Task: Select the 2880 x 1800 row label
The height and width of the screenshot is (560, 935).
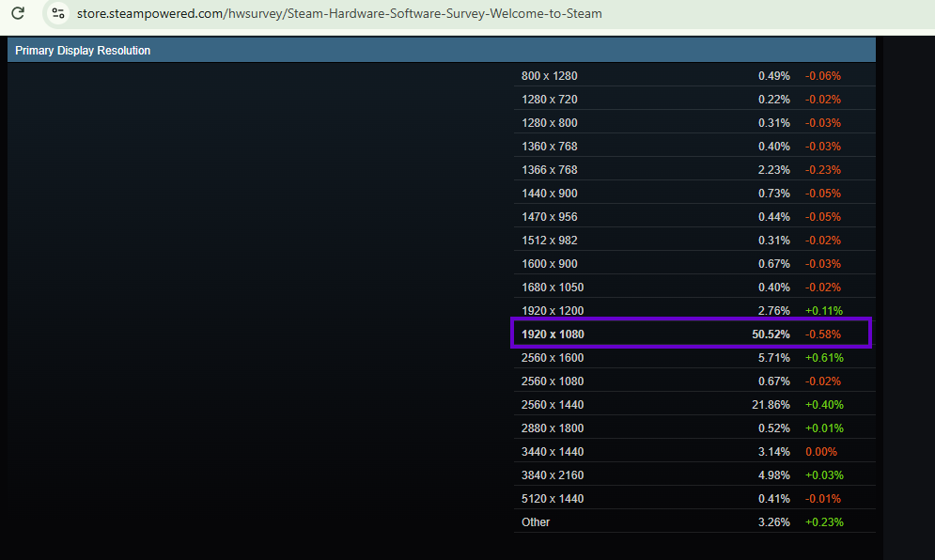Action: click(x=553, y=428)
